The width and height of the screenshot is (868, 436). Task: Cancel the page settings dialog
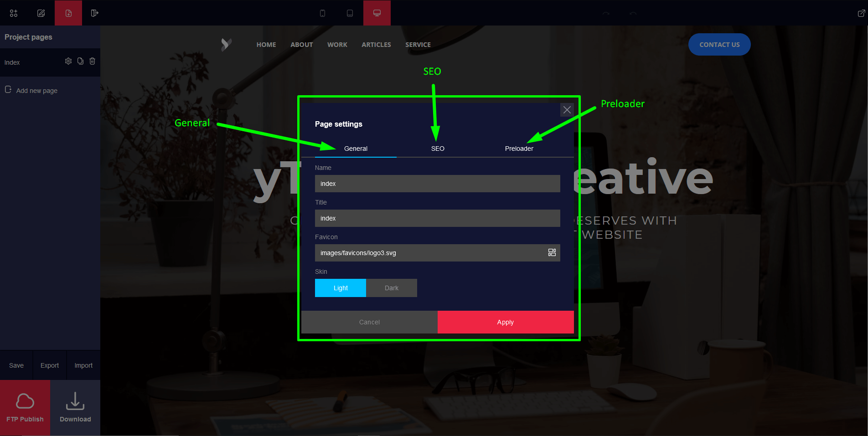[x=369, y=322]
